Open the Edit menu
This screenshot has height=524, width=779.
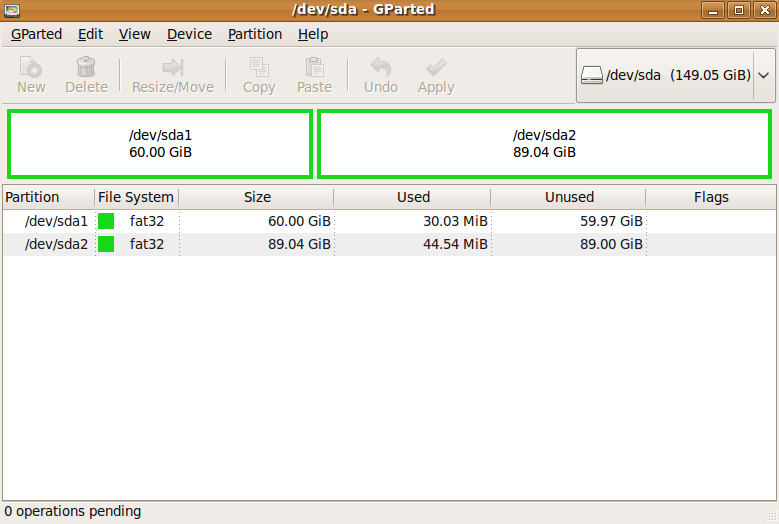pos(90,34)
